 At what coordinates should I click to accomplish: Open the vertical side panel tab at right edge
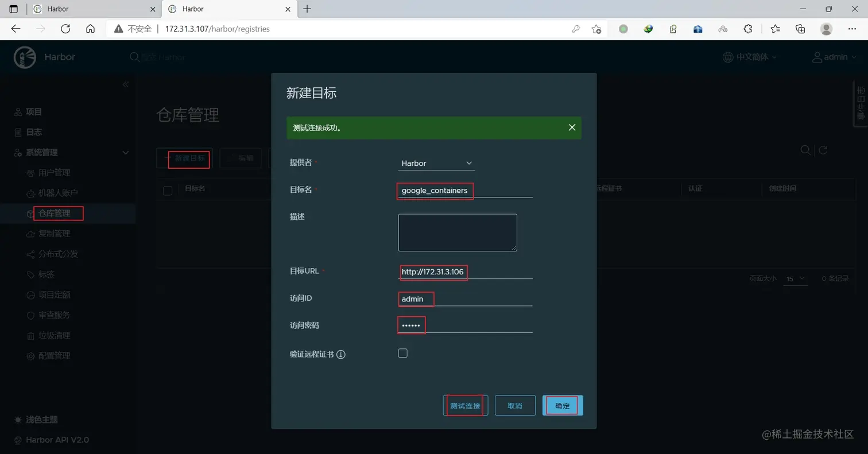tap(861, 102)
